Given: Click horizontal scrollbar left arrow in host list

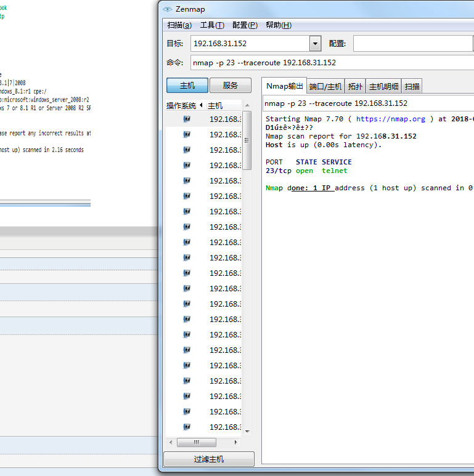Looking at the screenshot, I should (171, 442).
